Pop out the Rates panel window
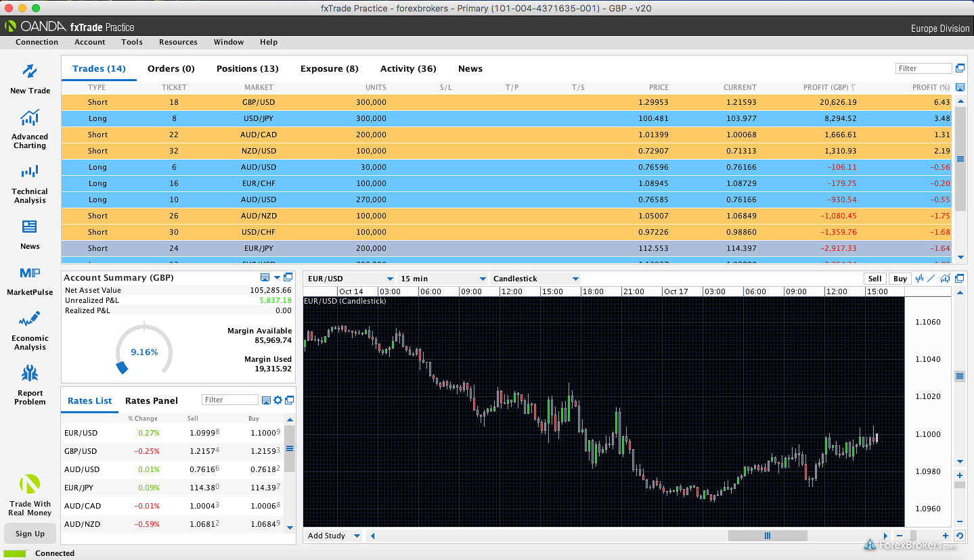 click(288, 400)
